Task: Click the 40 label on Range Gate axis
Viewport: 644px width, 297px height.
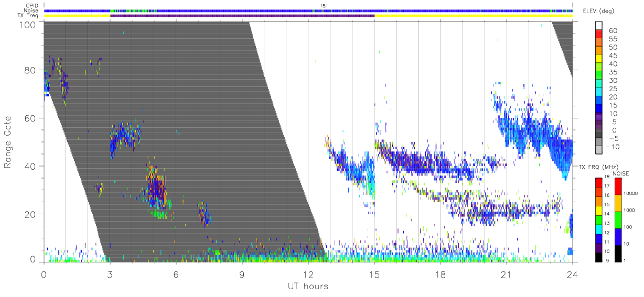Action: [30, 166]
